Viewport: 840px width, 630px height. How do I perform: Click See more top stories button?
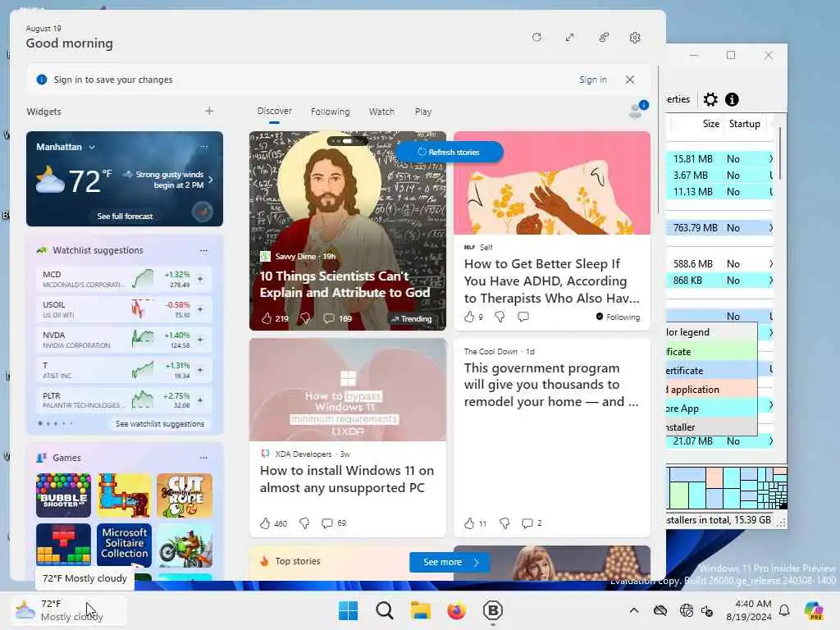click(450, 562)
